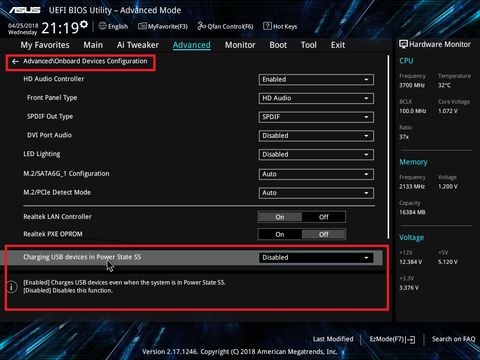Select the HD Audio Controller label
The image size is (480, 360).
tap(54, 79)
